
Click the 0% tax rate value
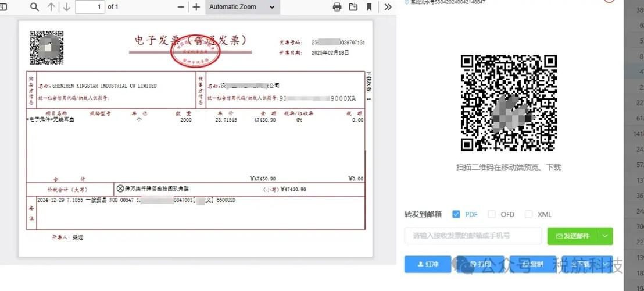click(x=299, y=120)
